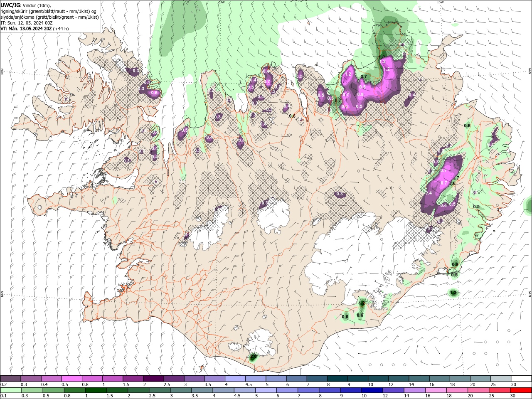Click the bright red 30 mm rain legend swatch
This screenshot has width=532, height=399.
coord(521,390)
